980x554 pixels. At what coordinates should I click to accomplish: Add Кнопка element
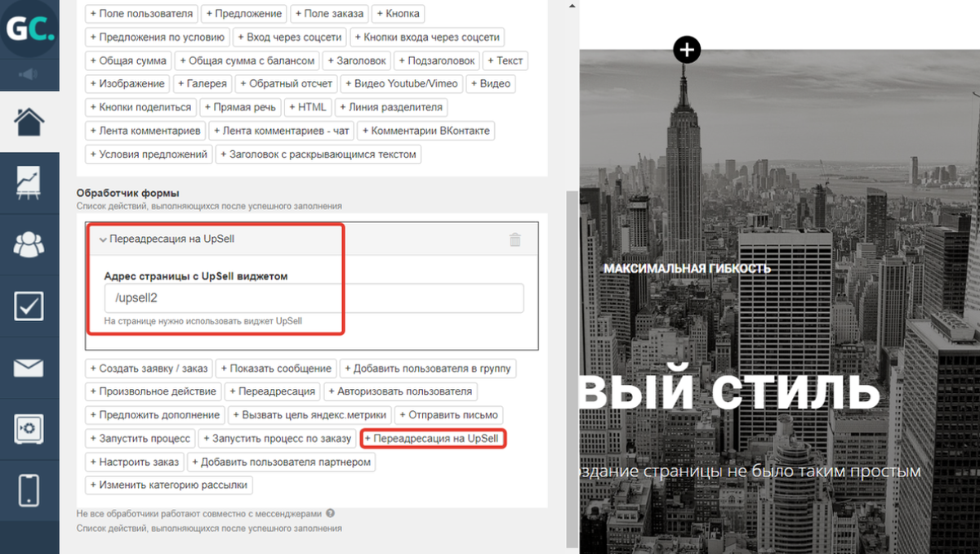(x=398, y=14)
